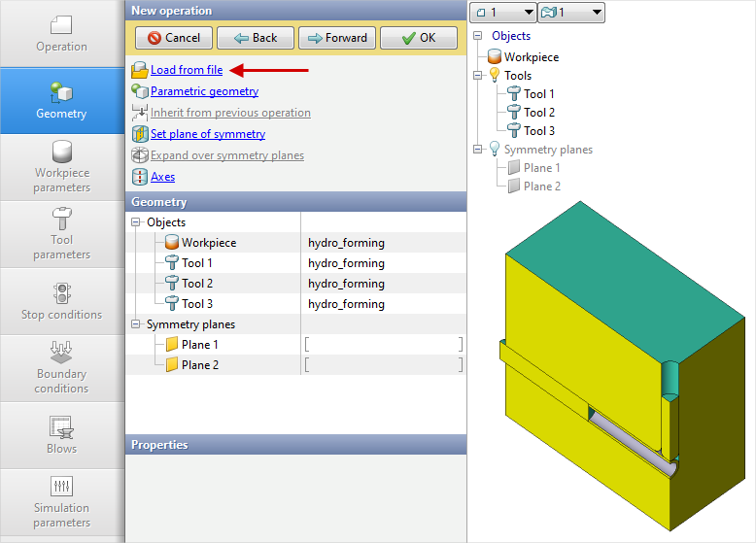Open the first view dropdown above tree

(502, 13)
